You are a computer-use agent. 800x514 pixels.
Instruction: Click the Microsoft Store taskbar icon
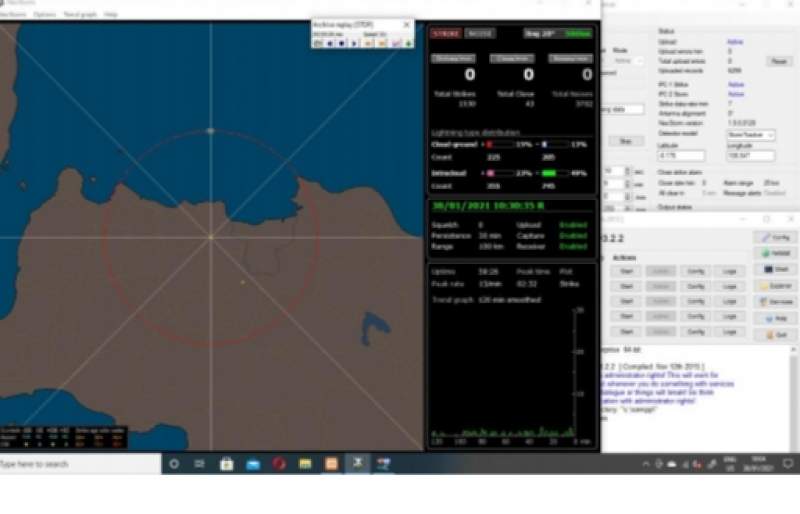pyautogui.click(x=227, y=464)
